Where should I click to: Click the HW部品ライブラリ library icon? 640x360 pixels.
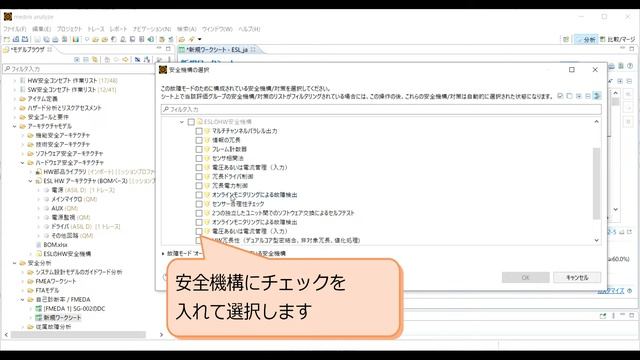(x=38, y=172)
